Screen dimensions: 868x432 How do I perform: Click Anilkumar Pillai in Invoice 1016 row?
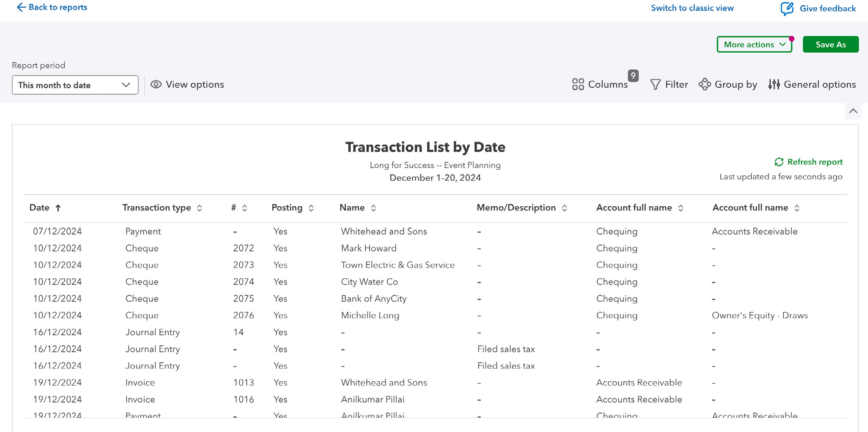point(373,399)
